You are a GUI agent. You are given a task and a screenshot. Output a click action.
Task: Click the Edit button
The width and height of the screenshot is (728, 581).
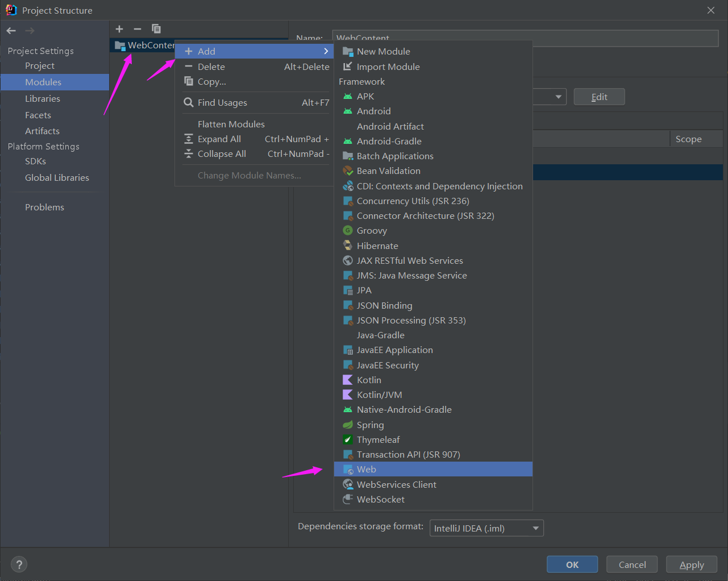tap(599, 97)
